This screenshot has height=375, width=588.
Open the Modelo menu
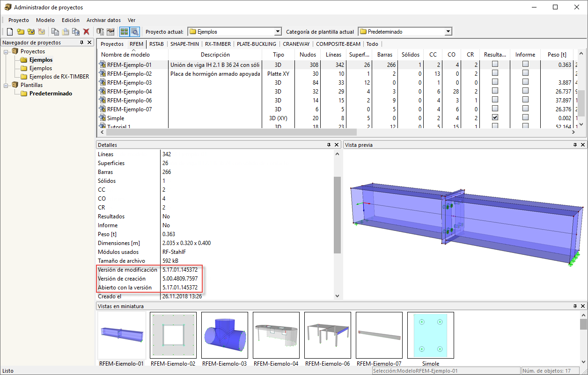45,20
